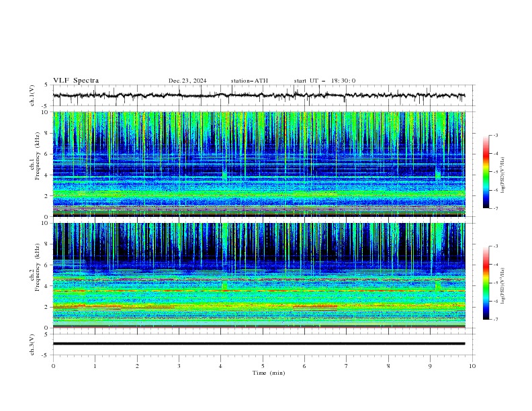Screen dimensions: 532x411
Task: Click the ch.3 flat voltage trace
Action: [259, 344]
